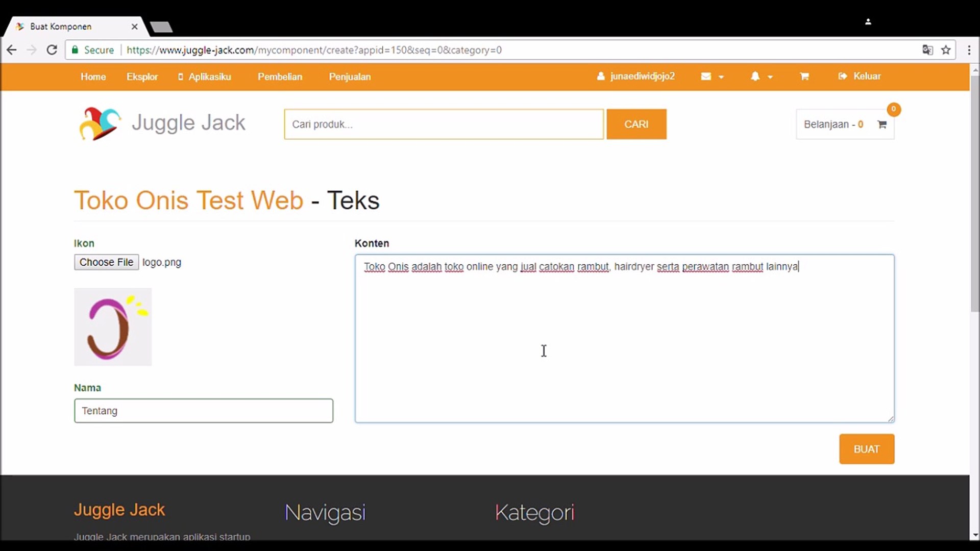Click the page vertical scrollbar thumb
The width and height of the screenshot is (980, 551).
point(975,194)
